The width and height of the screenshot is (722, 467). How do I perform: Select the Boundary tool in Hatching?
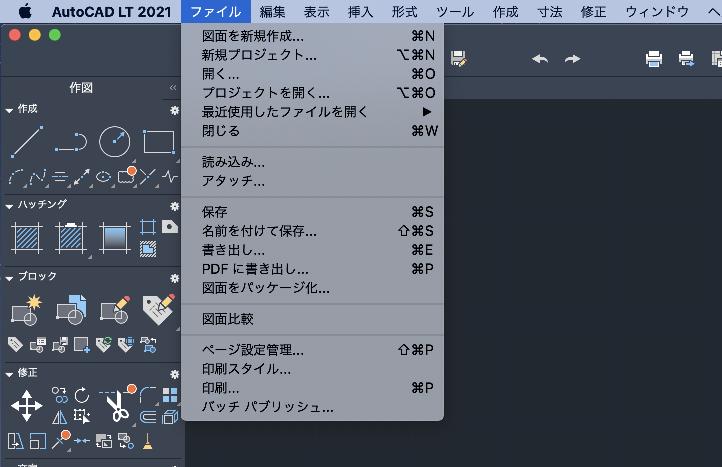point(148,227)
